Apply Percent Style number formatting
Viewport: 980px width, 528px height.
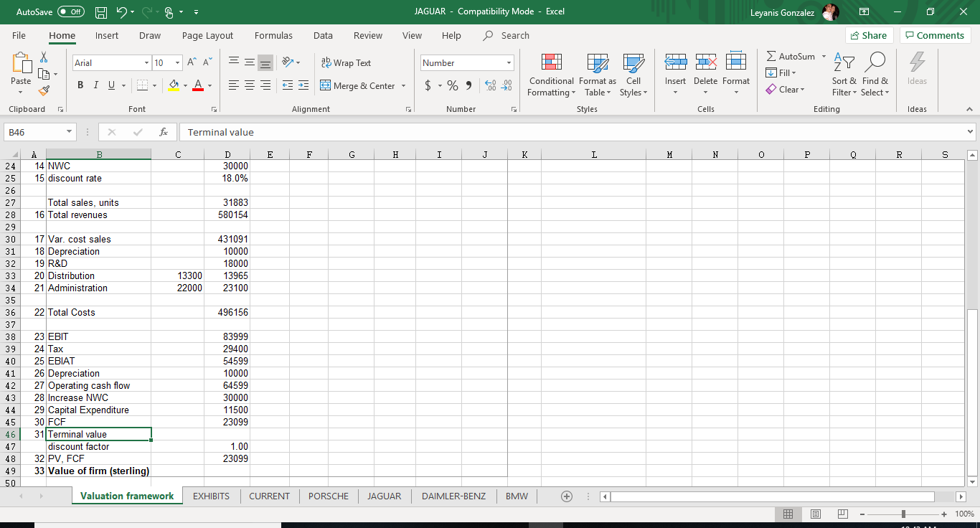pyautogui.click(x=452, y=85)
